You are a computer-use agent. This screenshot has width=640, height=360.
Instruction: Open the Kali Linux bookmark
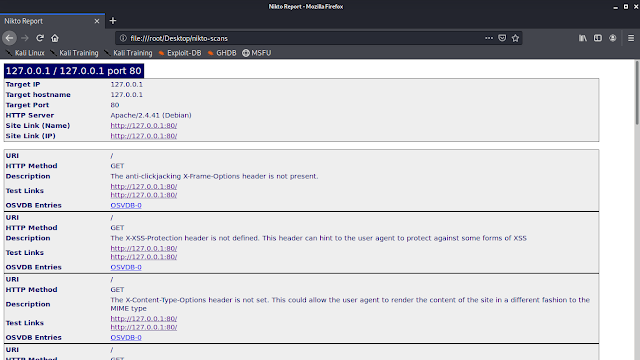tap(25, 53)
